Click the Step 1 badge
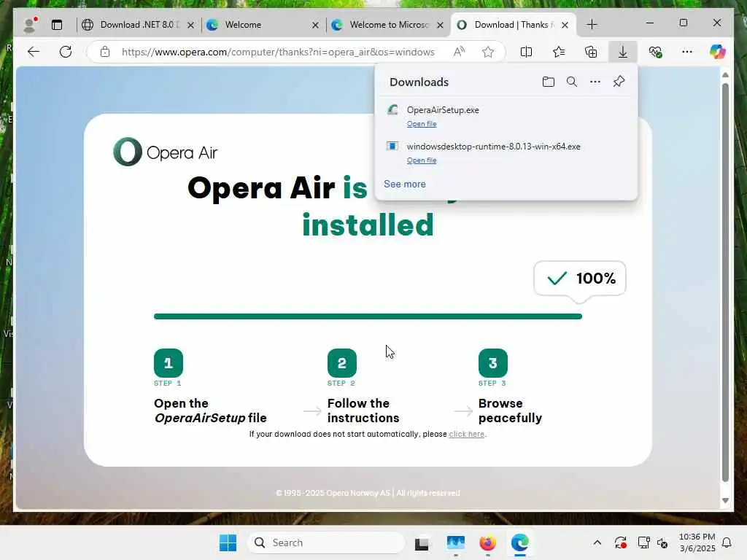Screen dimensions: 747x560 [169, 363]
